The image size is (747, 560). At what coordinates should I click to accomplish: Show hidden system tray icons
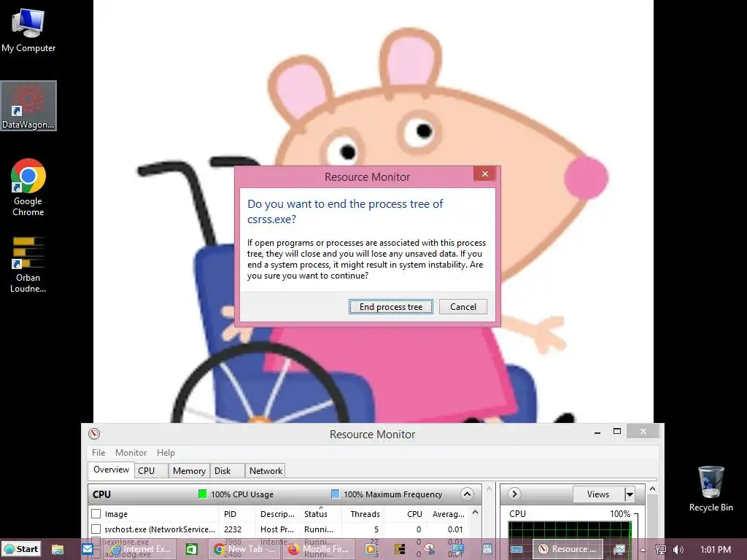[x=643, y=550]
